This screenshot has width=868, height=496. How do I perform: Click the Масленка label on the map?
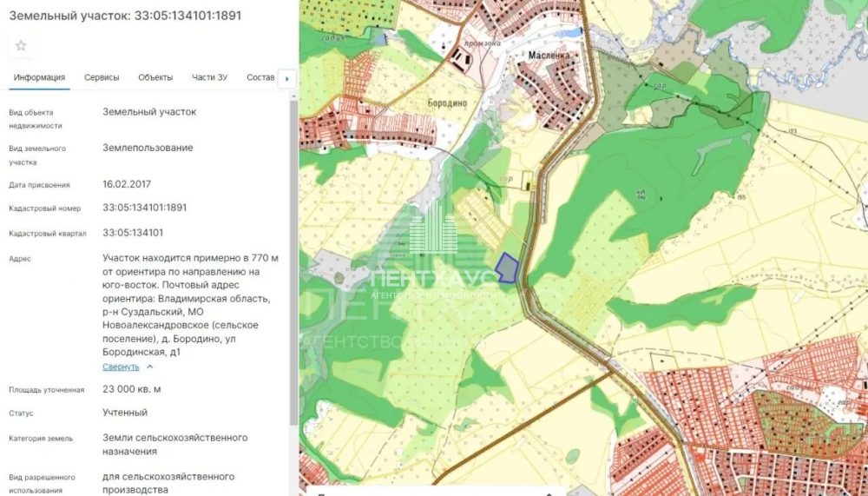click(549, 55)
